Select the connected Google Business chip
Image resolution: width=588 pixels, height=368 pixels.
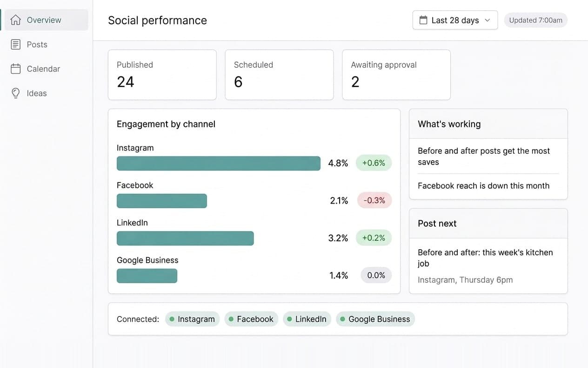[375, 319]
